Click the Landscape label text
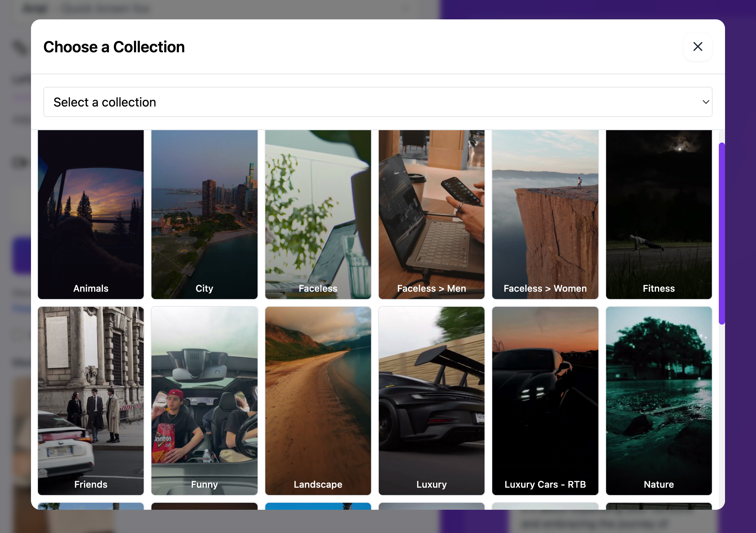756x533 pixels. pyautogui.click(x=318, y=485)
